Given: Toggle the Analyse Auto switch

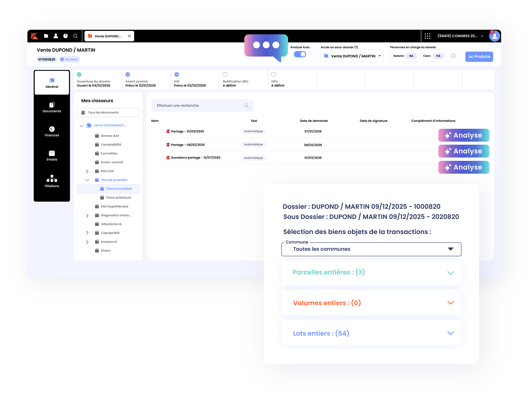Looking at the screenshot, I should pos(300,54).
